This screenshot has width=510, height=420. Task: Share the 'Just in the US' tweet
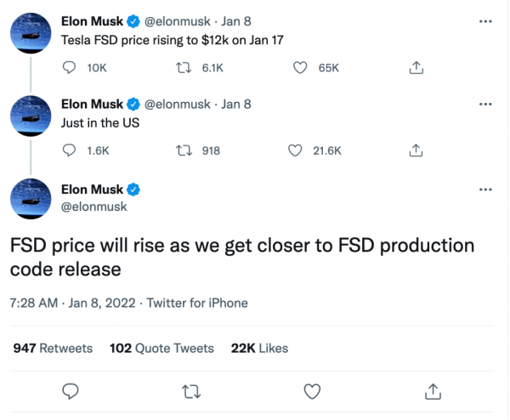coord(416,150)
